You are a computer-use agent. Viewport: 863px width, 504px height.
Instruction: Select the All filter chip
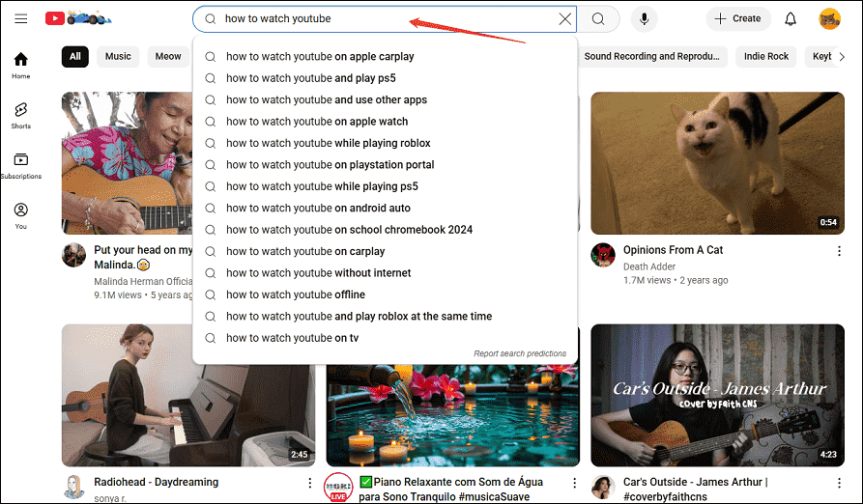[x=74, y=57]
